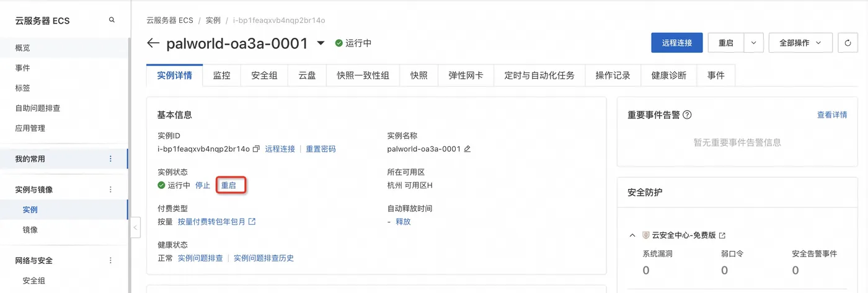Open the three-dot menu beside 实例与镜像
868x293 pixels.
click(x=111, y=190)
